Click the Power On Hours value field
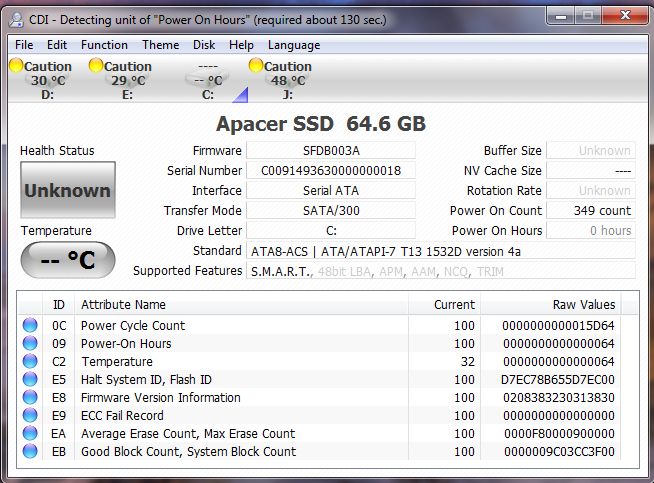654x483 pixels. (x=591, y=231)
